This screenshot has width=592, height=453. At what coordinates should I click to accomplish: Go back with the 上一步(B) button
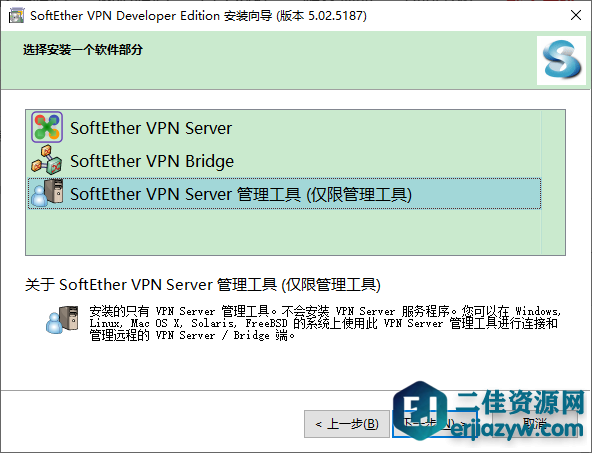pos(347,424)
